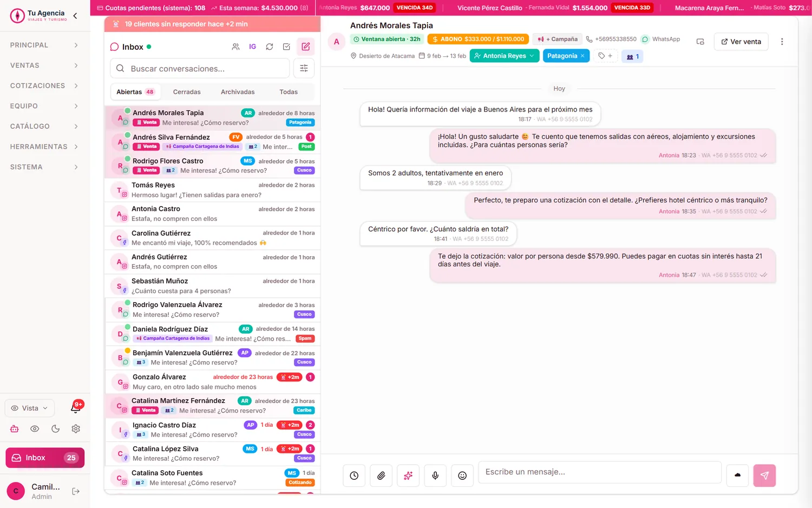Click the dark dome button beside send
Screen dimensions: 812x508
(737, 476)
